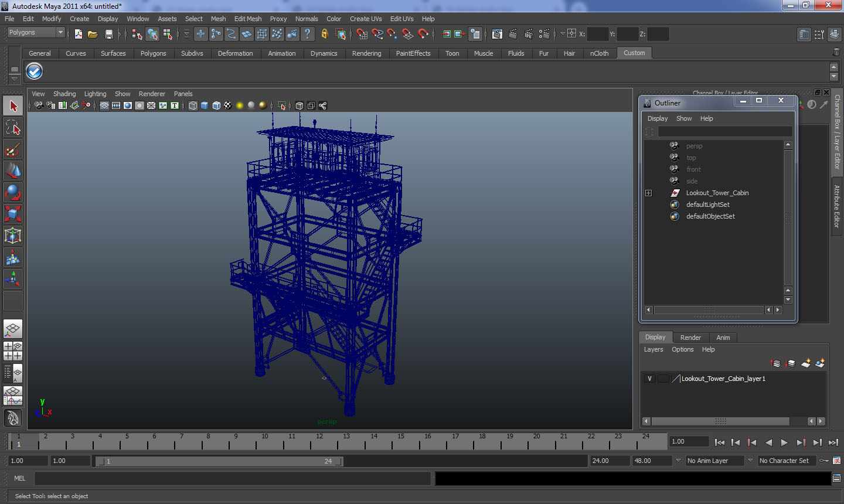The height and width of the screenshot is (504, 844).
Task: Open the Edit Mesh menu
Action: click(248, 19)
